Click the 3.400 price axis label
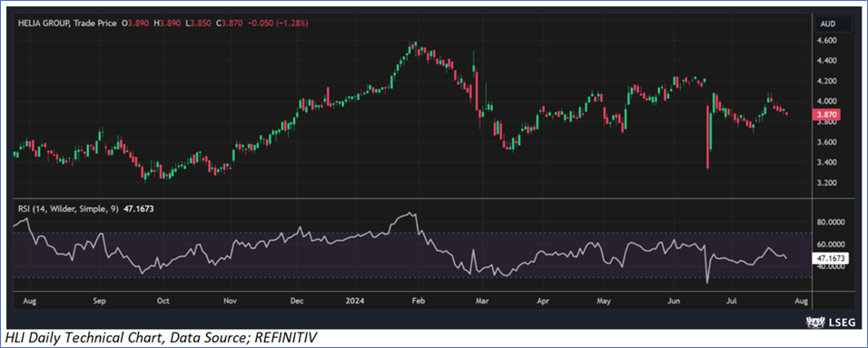868x348 pixels. (x=827, y=163)
